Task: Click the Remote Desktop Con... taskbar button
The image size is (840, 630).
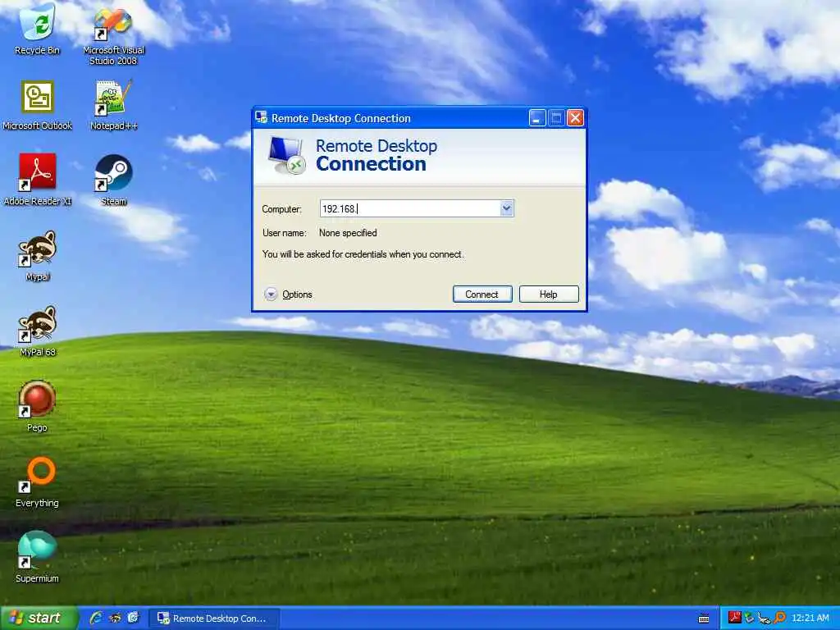Action: click(214, 619)
